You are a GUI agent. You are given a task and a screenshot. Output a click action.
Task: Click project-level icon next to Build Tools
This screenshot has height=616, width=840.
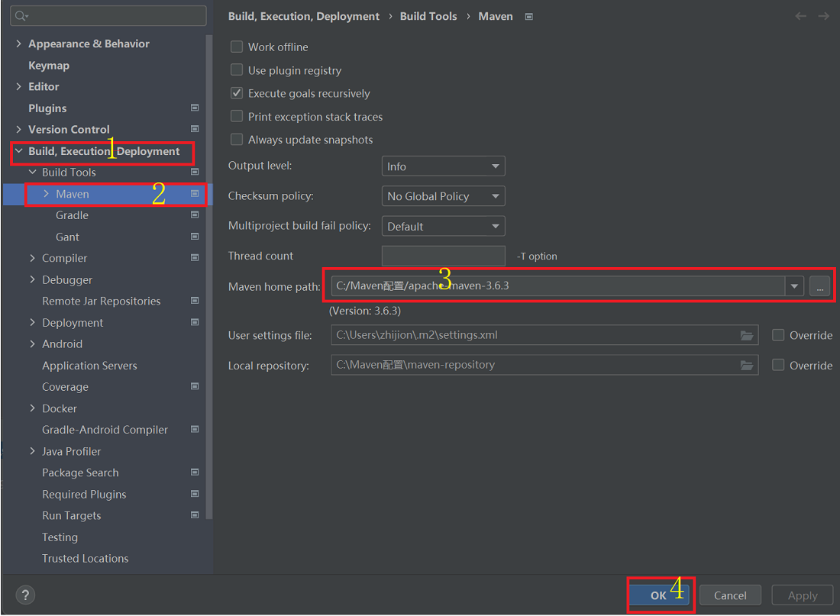tap(195, 172)
